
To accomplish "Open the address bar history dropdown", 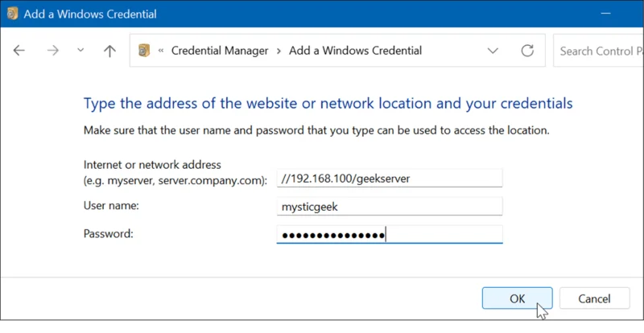I will (493, 51).
